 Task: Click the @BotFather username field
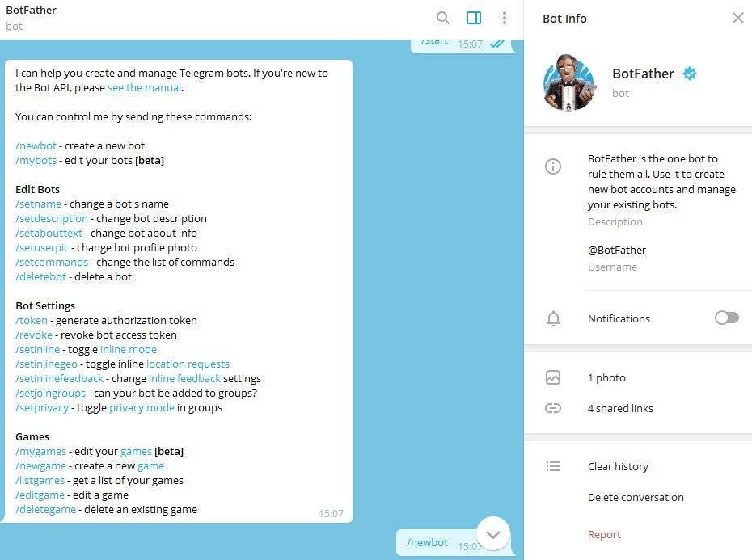pos(616,251)
